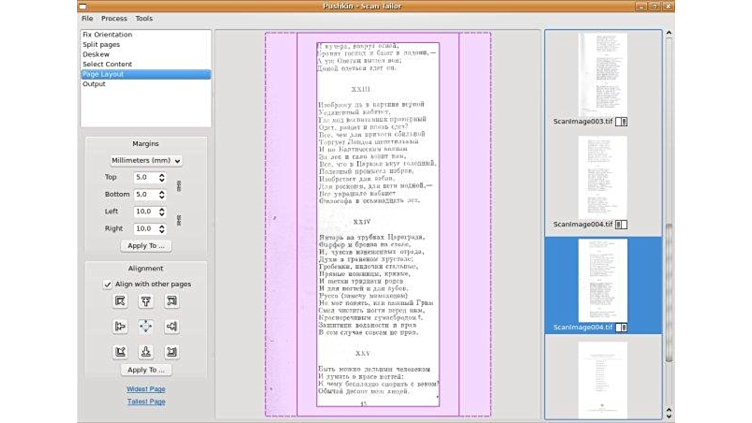Decrease the Bottom margin with down arrow

click(x=162, y=198)
